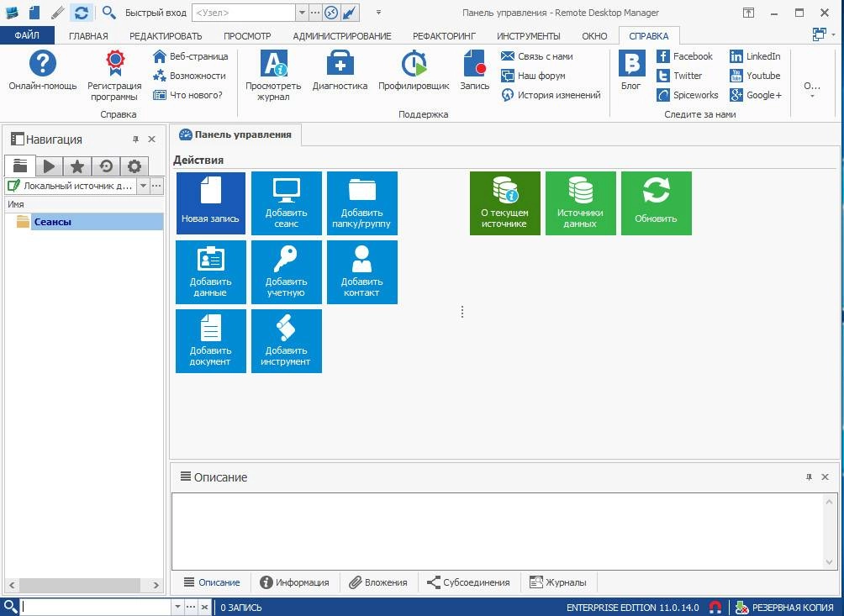Open the ФАЙЛ menu

(27, 35)
